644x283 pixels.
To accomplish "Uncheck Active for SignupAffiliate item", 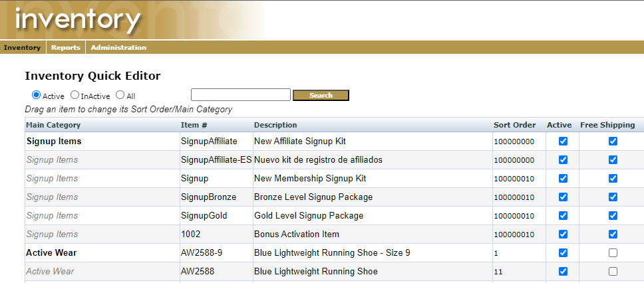I will (x=563, y=141).
